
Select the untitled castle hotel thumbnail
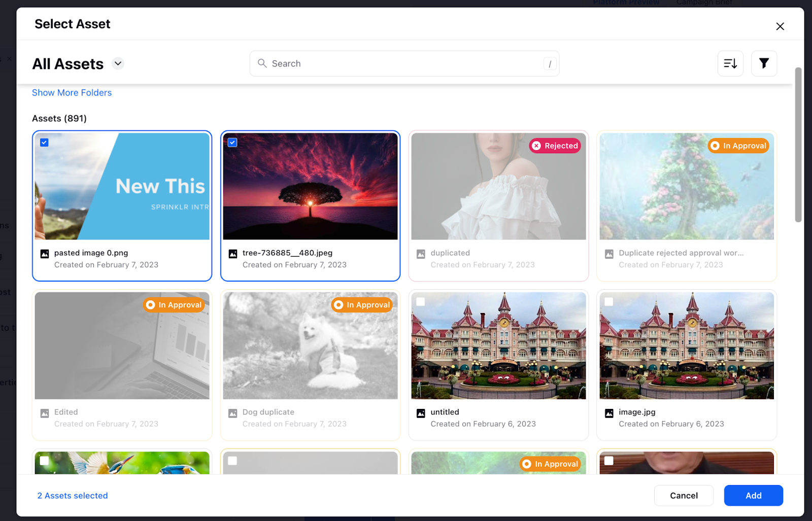click(499, 345)
